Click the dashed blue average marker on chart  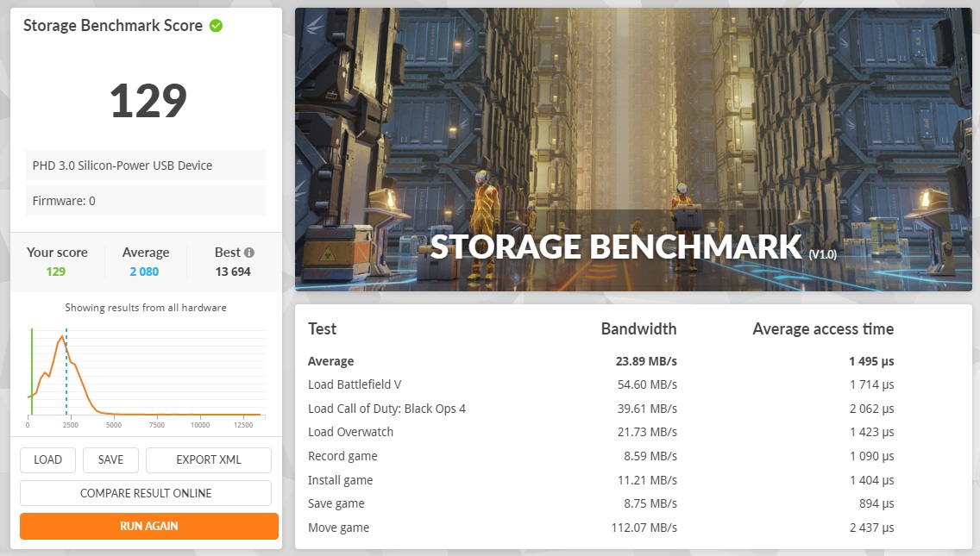tap(66, 371)
